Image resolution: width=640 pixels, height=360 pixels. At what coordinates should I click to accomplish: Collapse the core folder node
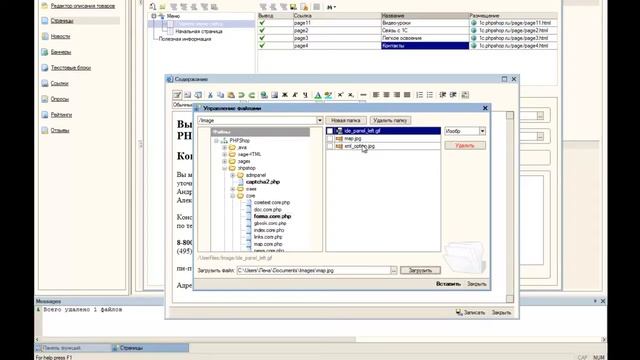coord(233,196)
